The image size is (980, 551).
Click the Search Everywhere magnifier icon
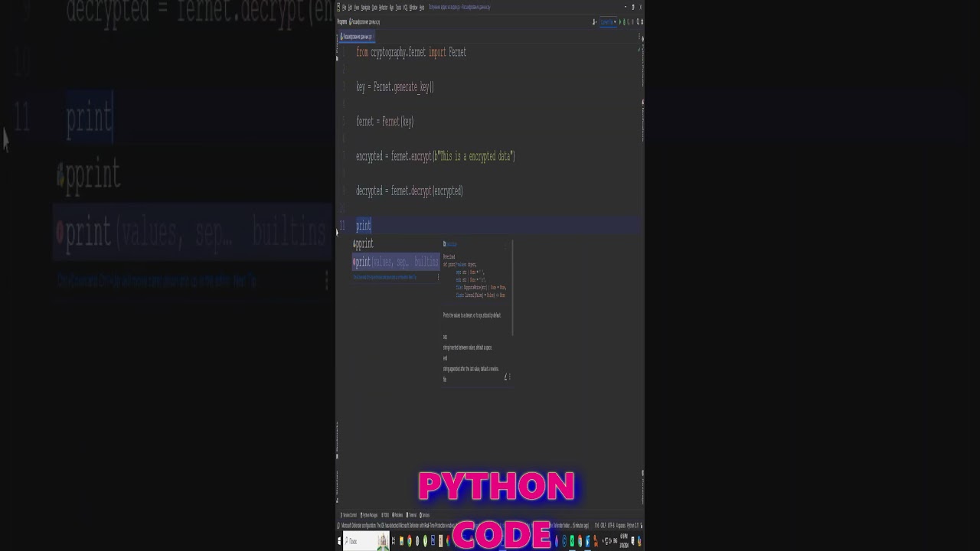click(638, 22)
